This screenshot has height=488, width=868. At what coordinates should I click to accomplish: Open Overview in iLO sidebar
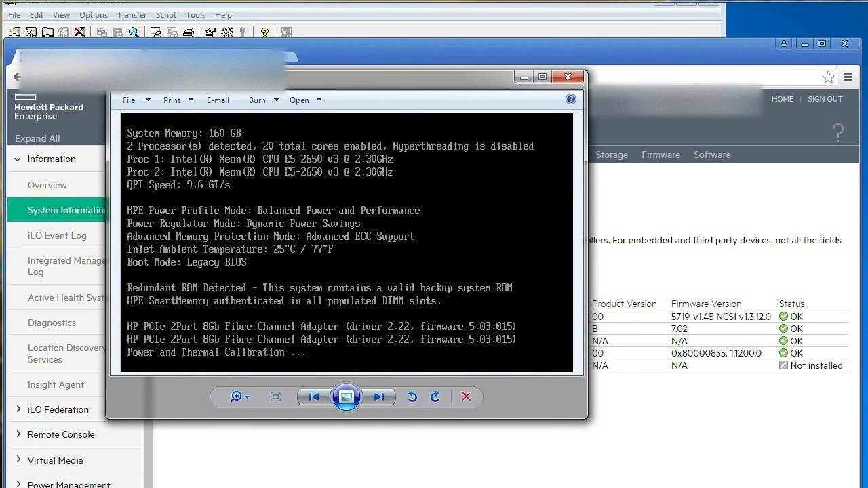[x=47, y=185]
